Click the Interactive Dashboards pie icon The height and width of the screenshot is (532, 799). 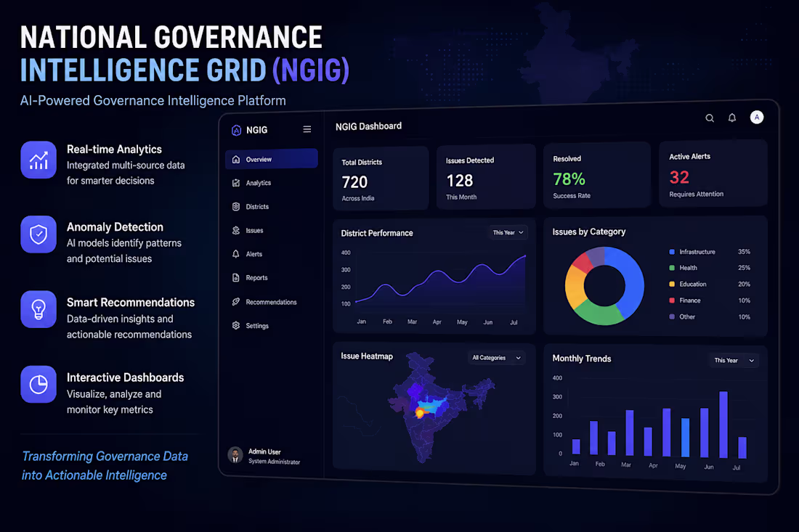click(x=38, y=385)
